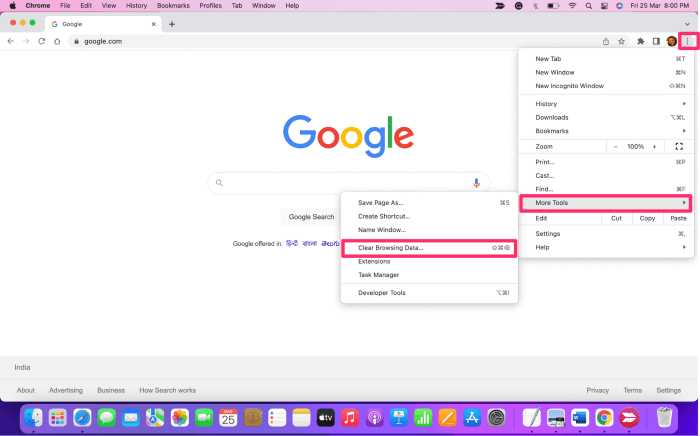Click the battery status icon

(x=553, y=6)
